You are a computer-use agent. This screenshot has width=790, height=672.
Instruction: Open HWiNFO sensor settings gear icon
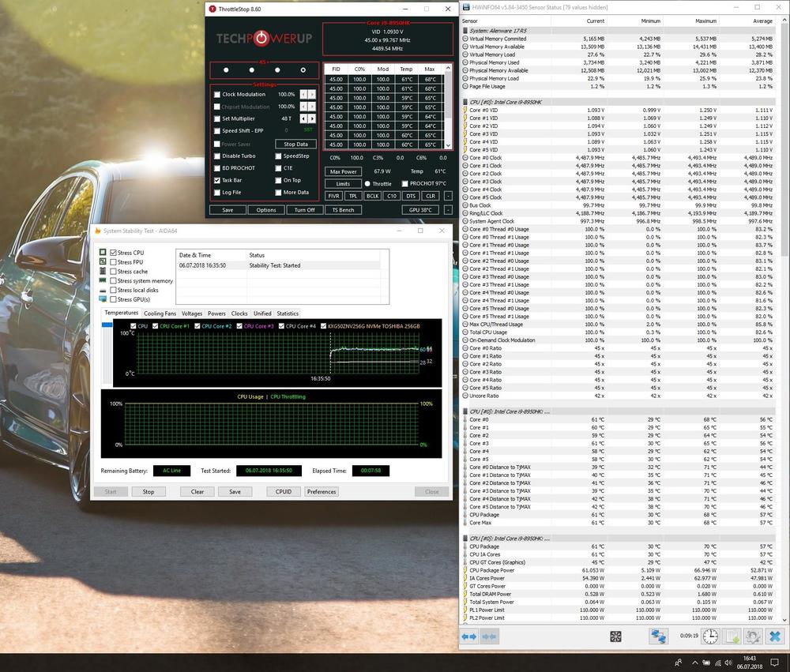(x=754, y=636)
